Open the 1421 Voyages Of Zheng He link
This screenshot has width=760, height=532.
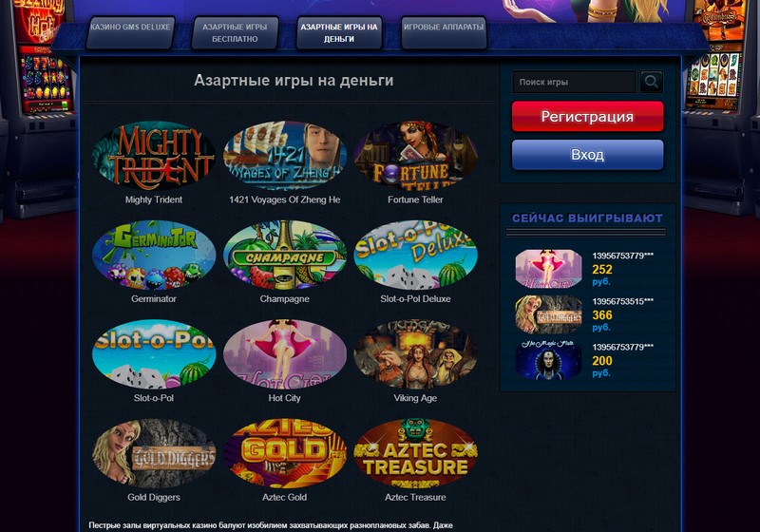[284, 199]
